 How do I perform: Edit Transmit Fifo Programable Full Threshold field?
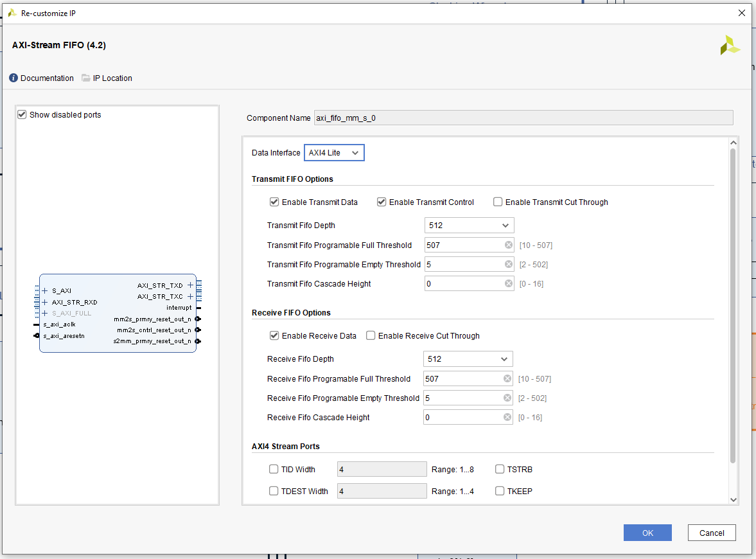coord(469,245)
